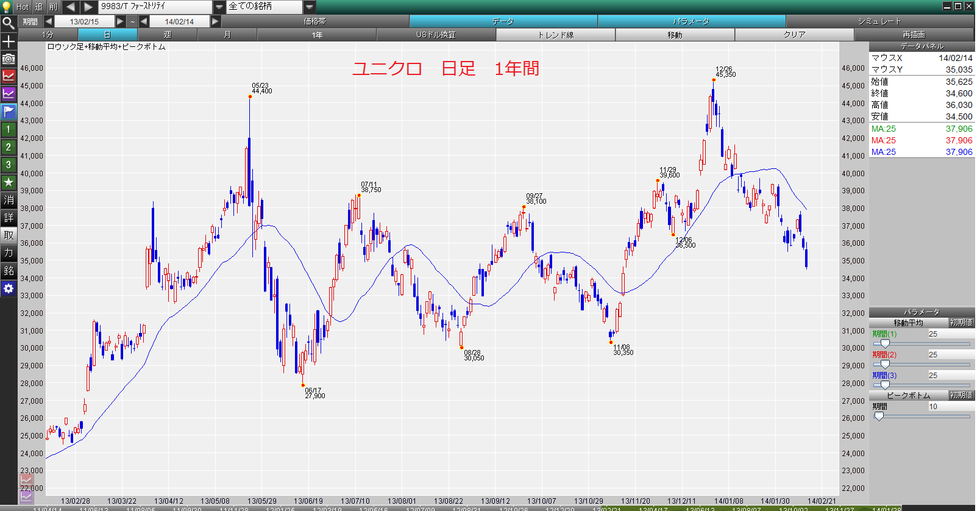Click the 期間(2) value field
The height and width of the screenshot is (511, 980).
[x=950, y=355]
